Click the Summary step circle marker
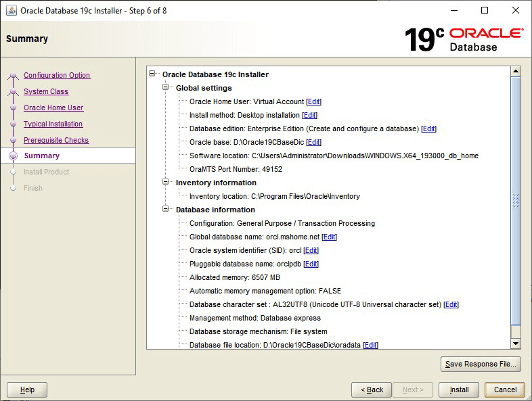Image resolution: width=532 pixels, height=401 pixels. tap(14, 156)
